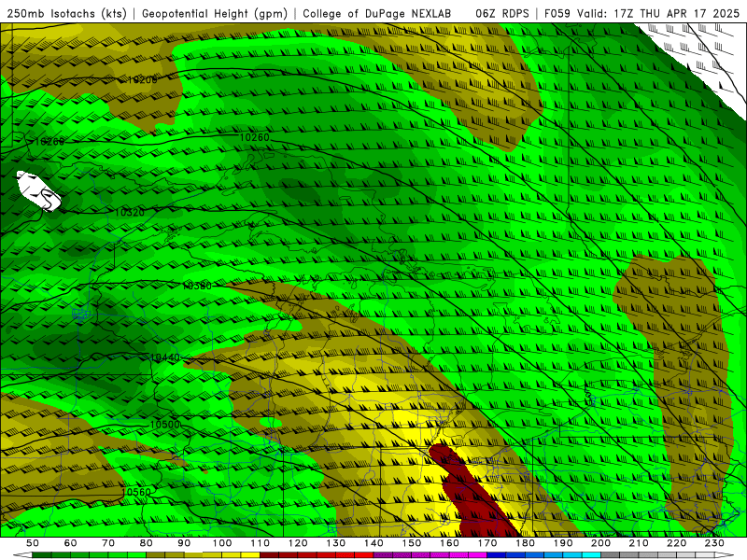Viewport: 747px width, 560px height.
Task: Click the 'F059 Valid: 17Z THU APR 17 2025' text
Action: coord(641,14)
